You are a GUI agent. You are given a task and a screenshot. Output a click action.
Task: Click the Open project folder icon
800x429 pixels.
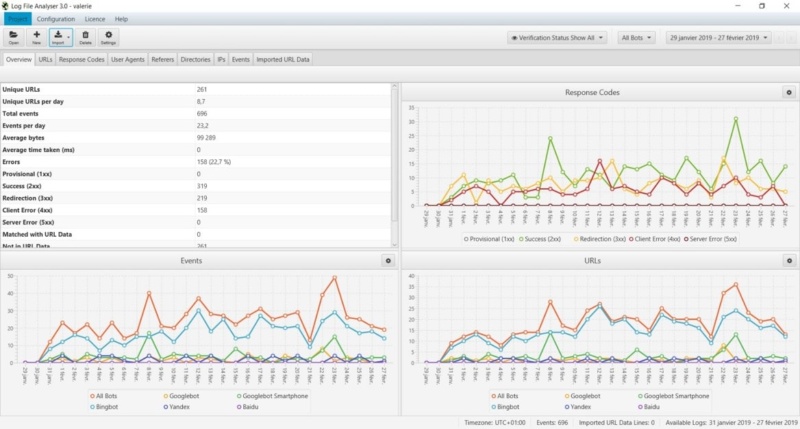[14, 36]
